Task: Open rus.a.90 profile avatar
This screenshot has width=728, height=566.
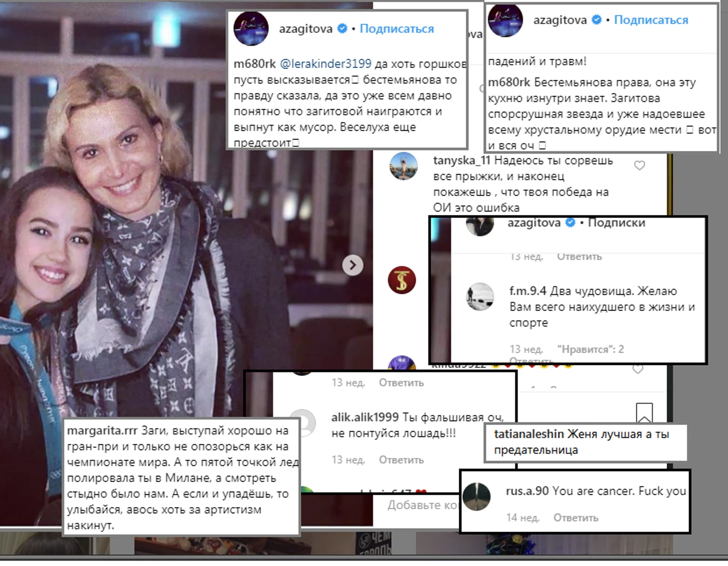Action: pyautogui.click(x=477, y=497)
